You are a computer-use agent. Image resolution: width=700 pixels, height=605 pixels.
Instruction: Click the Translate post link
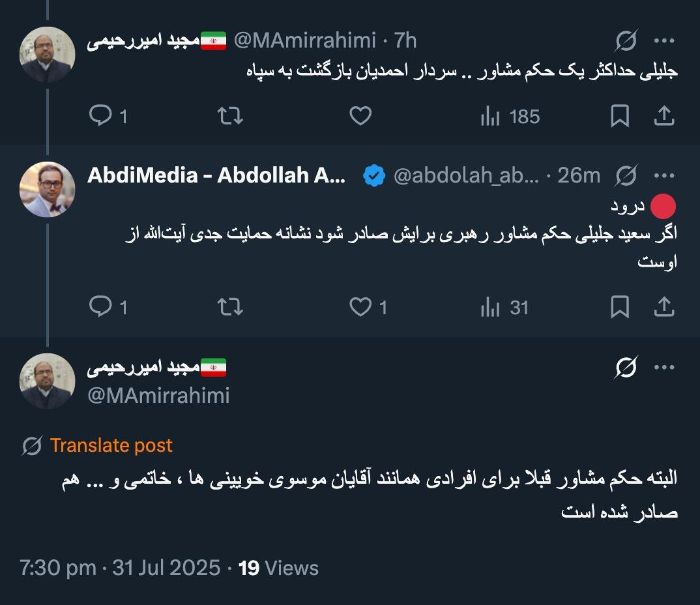[x=111, y=445]
